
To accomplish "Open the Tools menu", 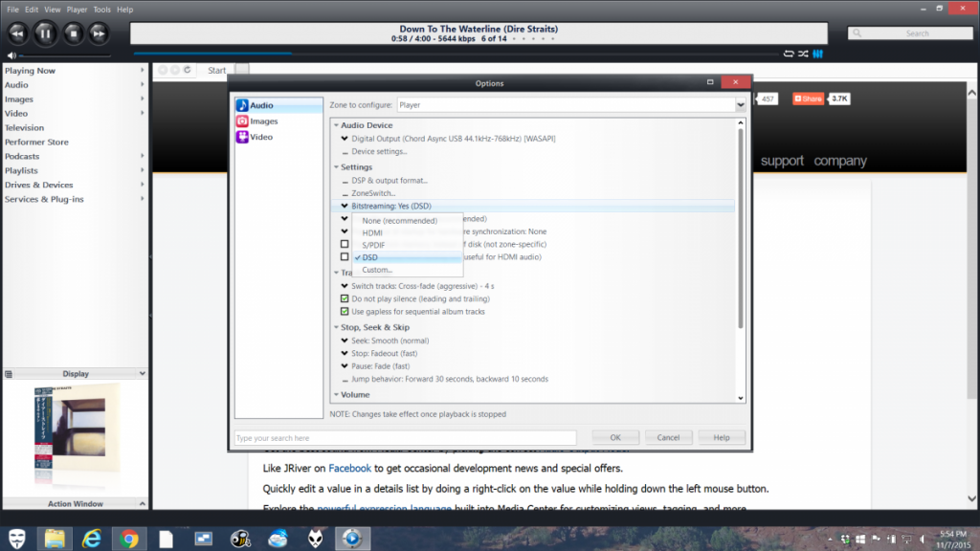I will click(101, 10).
